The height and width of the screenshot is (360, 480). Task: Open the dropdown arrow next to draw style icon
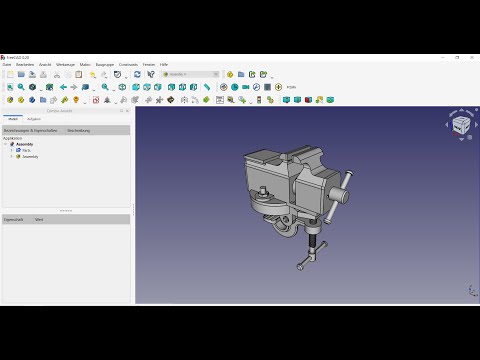click(x=41, y=89)
